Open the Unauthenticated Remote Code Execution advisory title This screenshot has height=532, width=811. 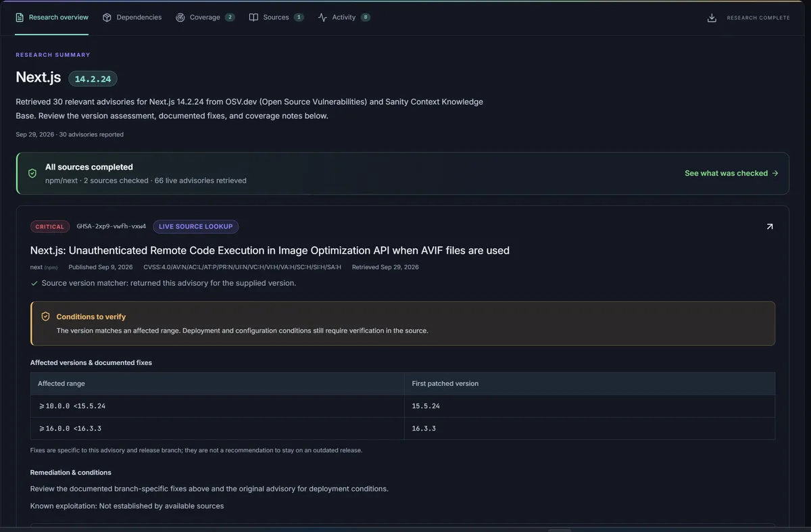coord(270,250)
